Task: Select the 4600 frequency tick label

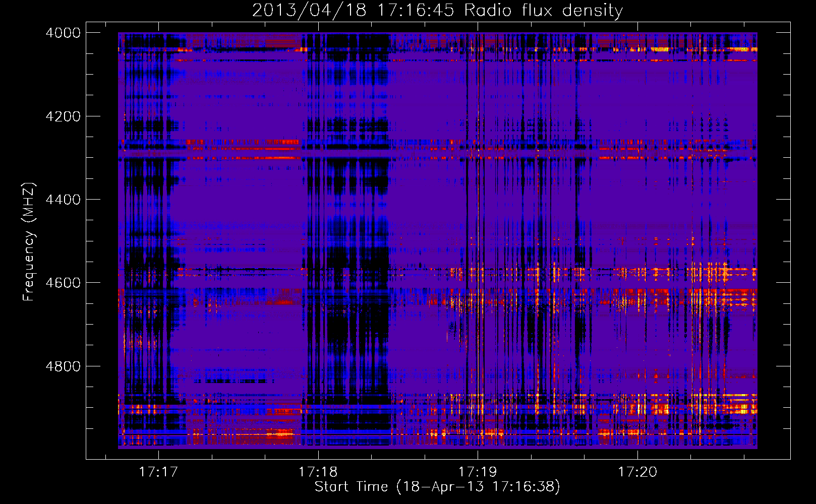Action: 63,283
